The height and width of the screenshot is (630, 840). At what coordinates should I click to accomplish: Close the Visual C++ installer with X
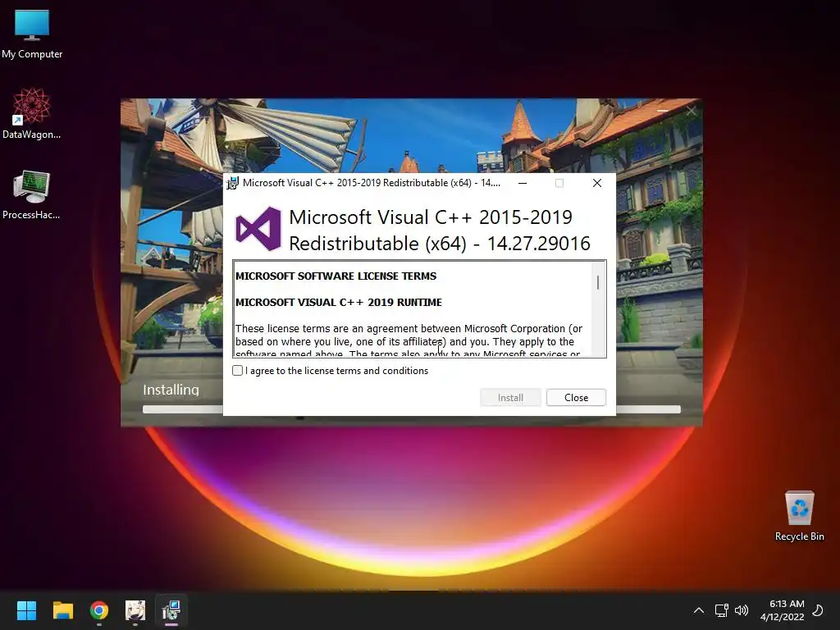point(597,183)
